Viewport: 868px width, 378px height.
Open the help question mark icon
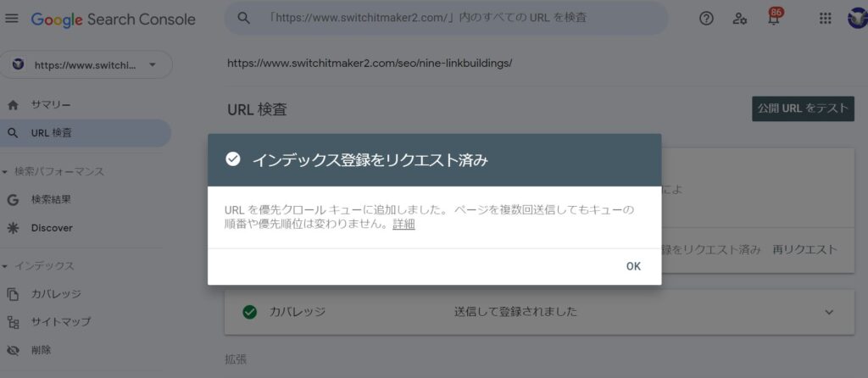pos(706,19)
